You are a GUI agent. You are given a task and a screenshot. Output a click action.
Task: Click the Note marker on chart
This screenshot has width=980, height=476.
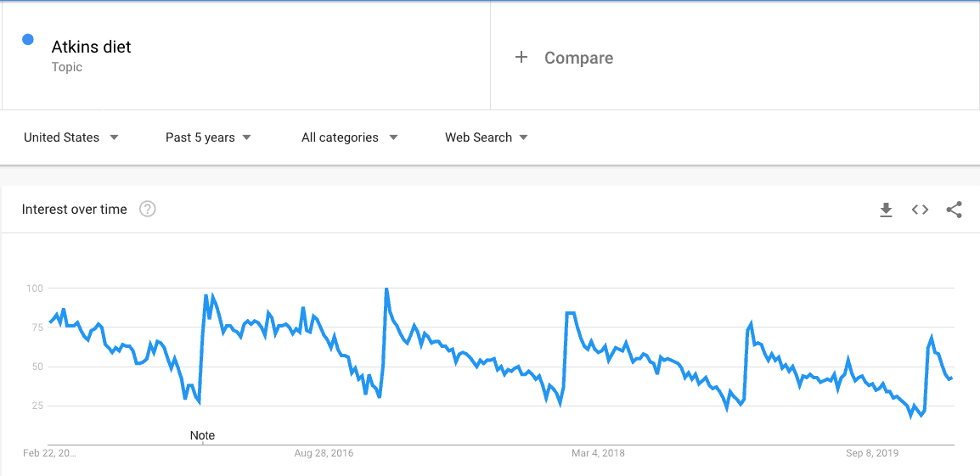point(202,436)
